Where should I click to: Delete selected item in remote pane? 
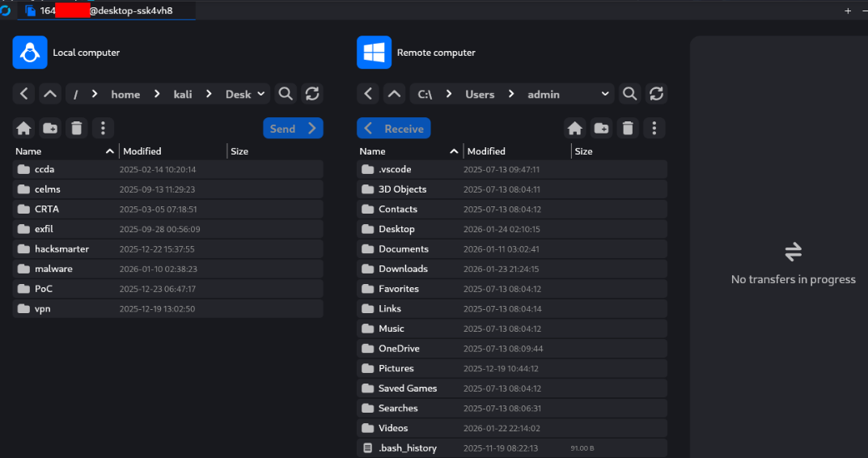(x=628, y=129)
